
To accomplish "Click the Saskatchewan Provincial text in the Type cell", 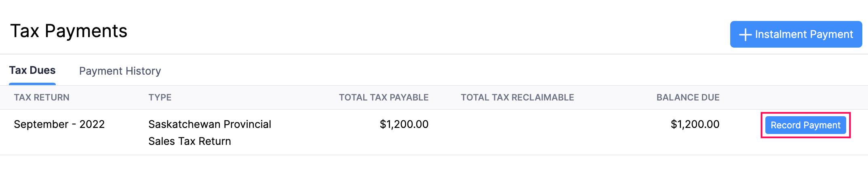I will (210, 124).
